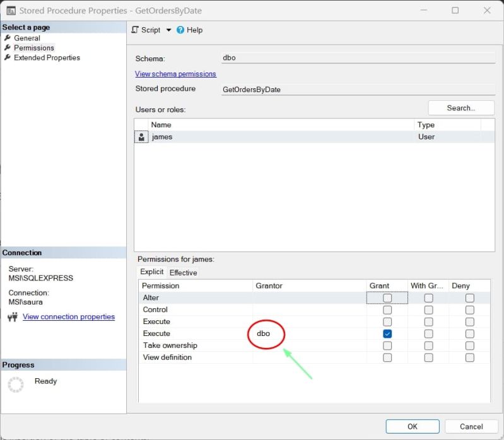This screenshot has height=440, width=504.
Task: Switch to the Explicit tab
Action: (x=152, y=272)
